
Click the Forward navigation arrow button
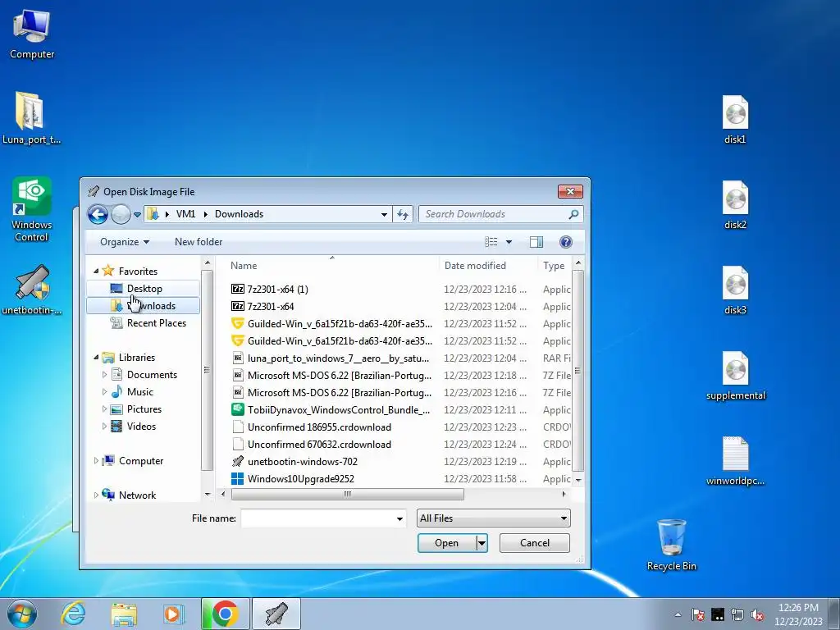pyautogui.click(x=121, y=214)
